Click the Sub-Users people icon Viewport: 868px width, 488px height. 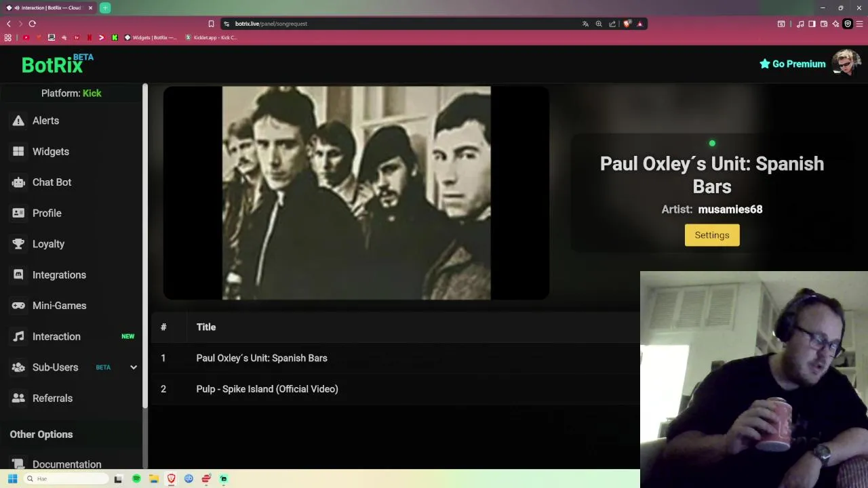pos(18,367)
